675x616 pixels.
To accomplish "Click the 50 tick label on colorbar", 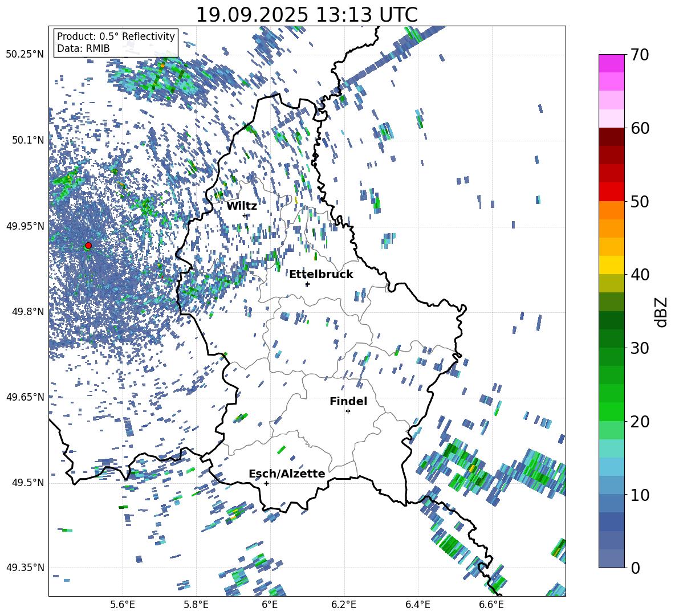I will point(639,201).
